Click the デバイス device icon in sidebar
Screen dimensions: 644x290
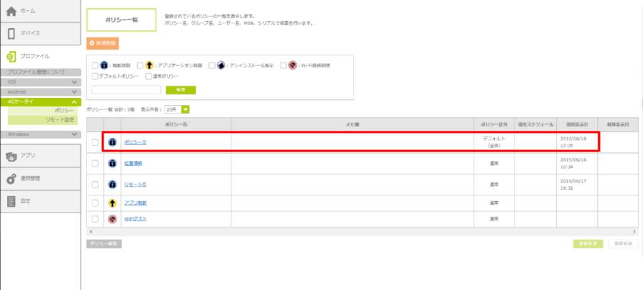11,33
